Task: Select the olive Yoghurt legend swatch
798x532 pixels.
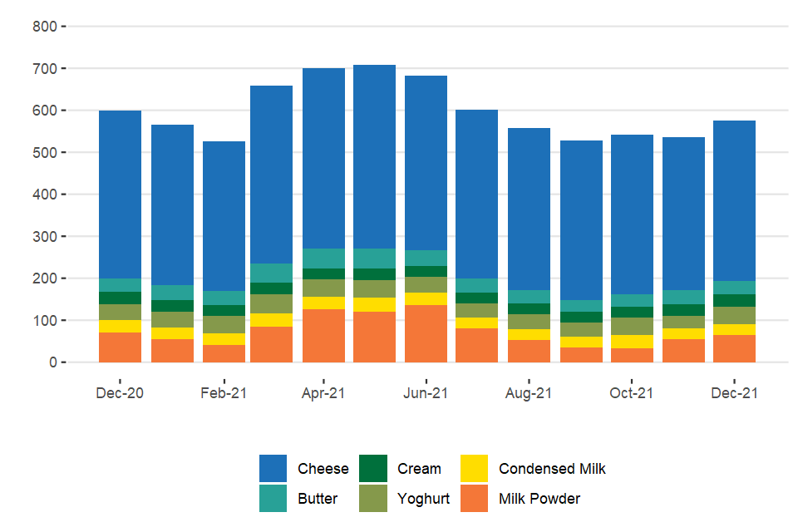Action: [x=373, y=499]
